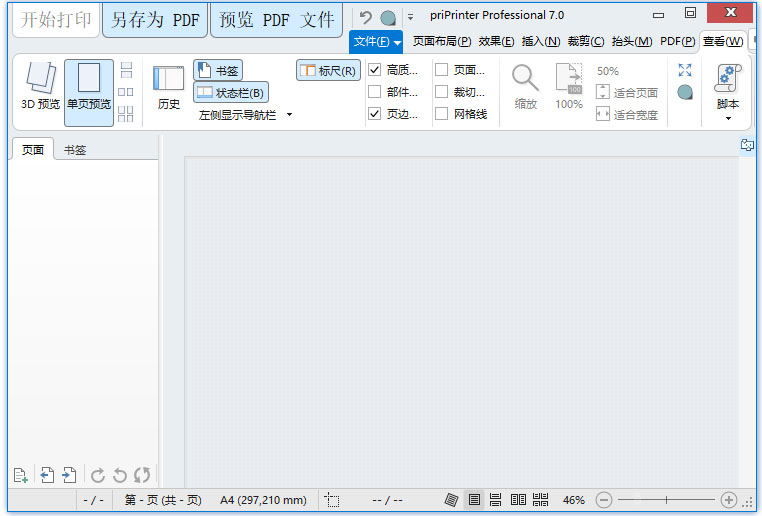Select two-page view in status bar

pos(518,499)
